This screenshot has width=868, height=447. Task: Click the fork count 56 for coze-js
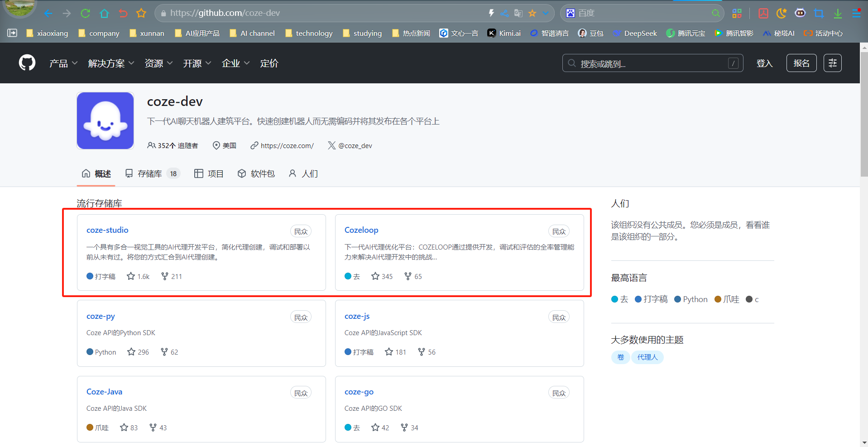[427, 352]
